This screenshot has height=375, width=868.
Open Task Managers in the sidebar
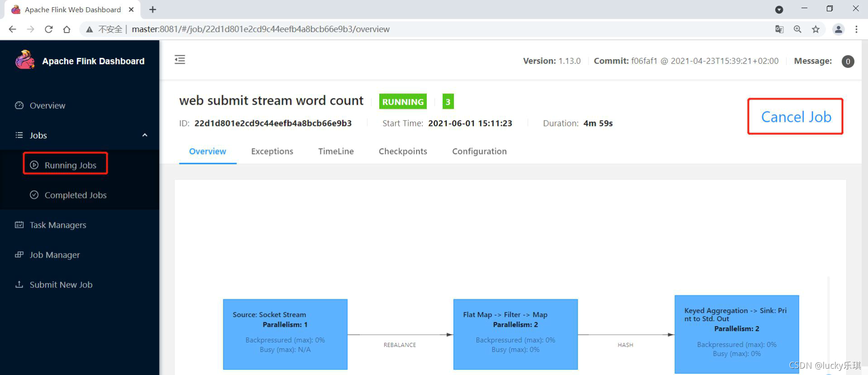(80, 225)
